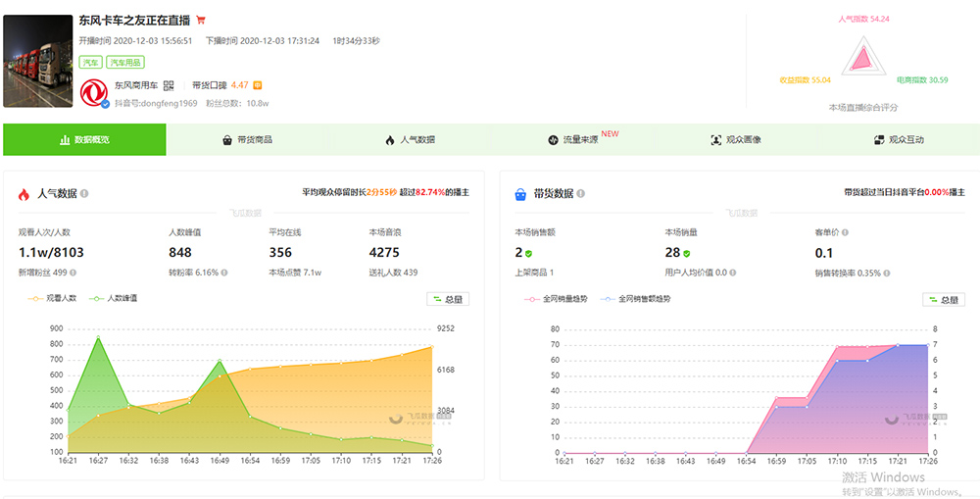The image size is (980, 499).
Task: Click the info icon beside 带货数据 heading
Action: [580, 194]
